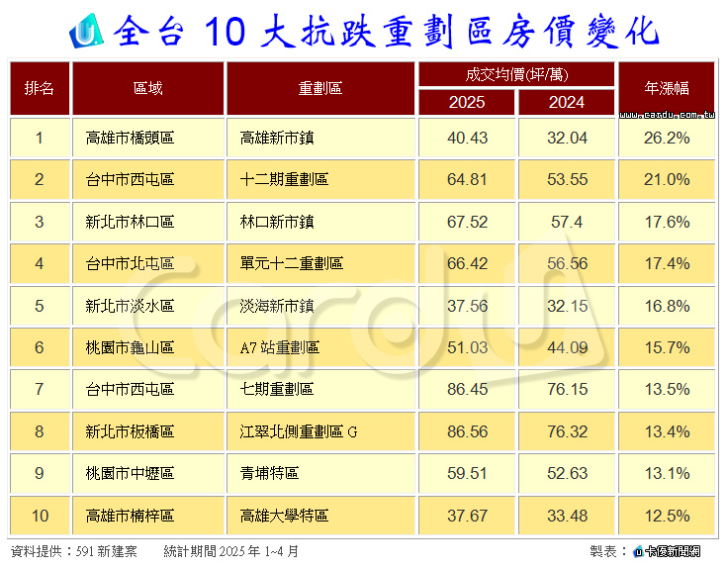Select the 12.5% growth cell
Viewport: 728px width, 569px height.
tap(667, 516)
